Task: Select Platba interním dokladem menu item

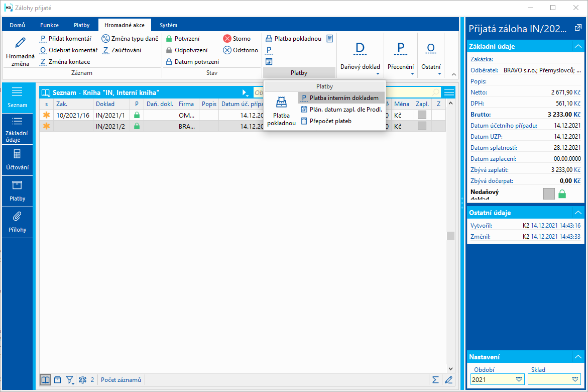Action: pyautogui.click(x=341, y=98)
